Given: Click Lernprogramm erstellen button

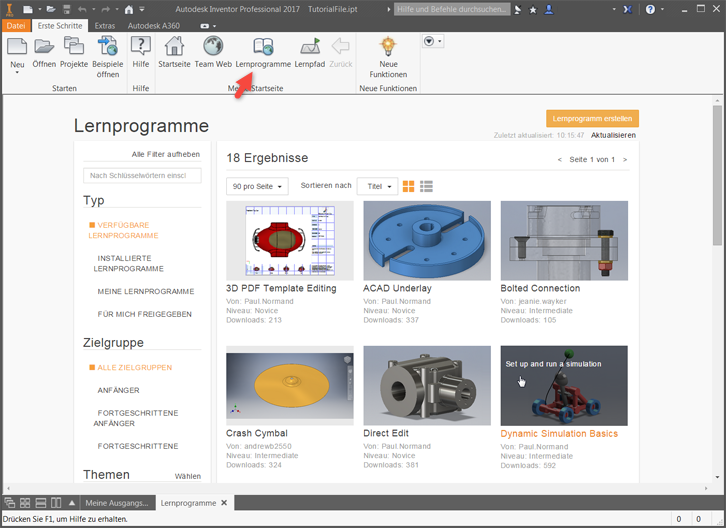Looking at the screenshot, I should pos(592,119).
